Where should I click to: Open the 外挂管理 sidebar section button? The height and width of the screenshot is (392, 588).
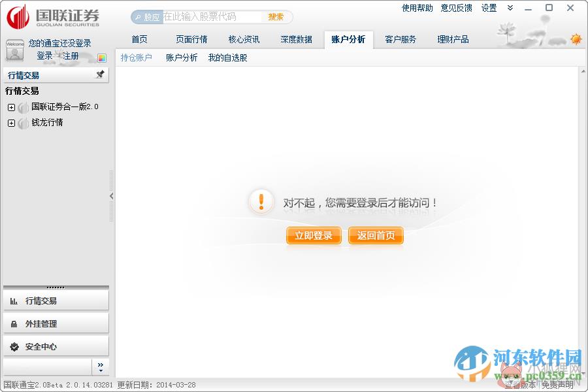56,324
